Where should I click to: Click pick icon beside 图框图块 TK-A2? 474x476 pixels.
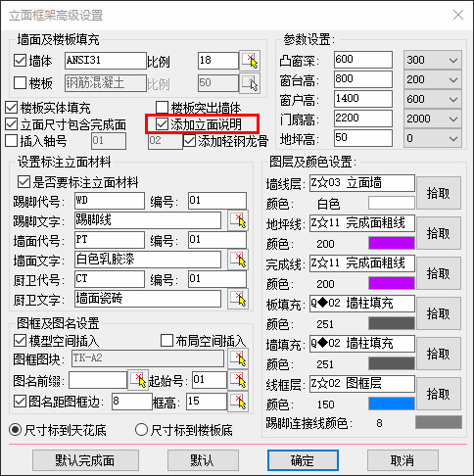(x=238, y=358)
